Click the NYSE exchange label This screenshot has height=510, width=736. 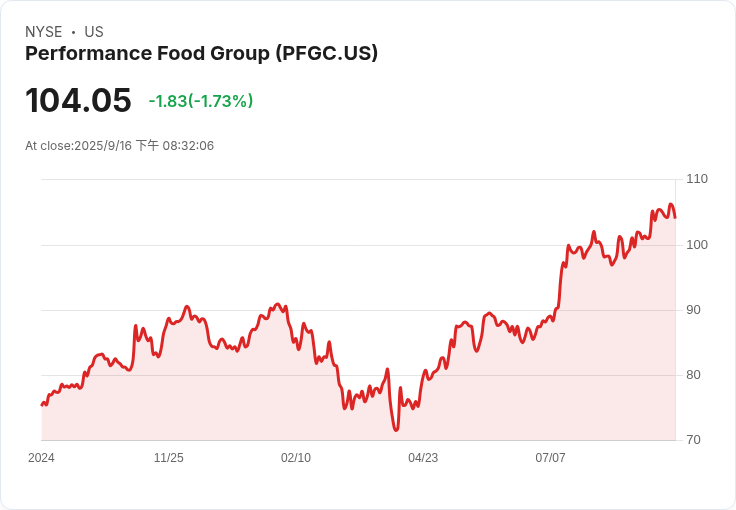pyautogui.click(x=44, y=32)
